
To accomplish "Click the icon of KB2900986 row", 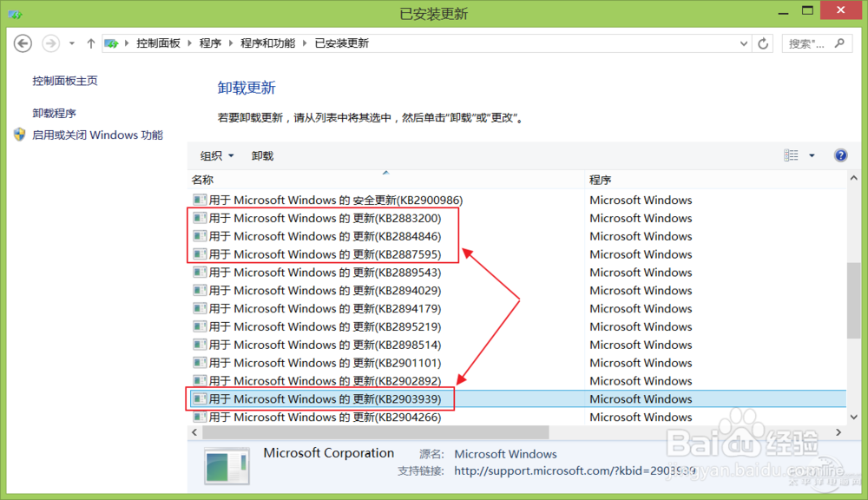I will pos(200,200).
